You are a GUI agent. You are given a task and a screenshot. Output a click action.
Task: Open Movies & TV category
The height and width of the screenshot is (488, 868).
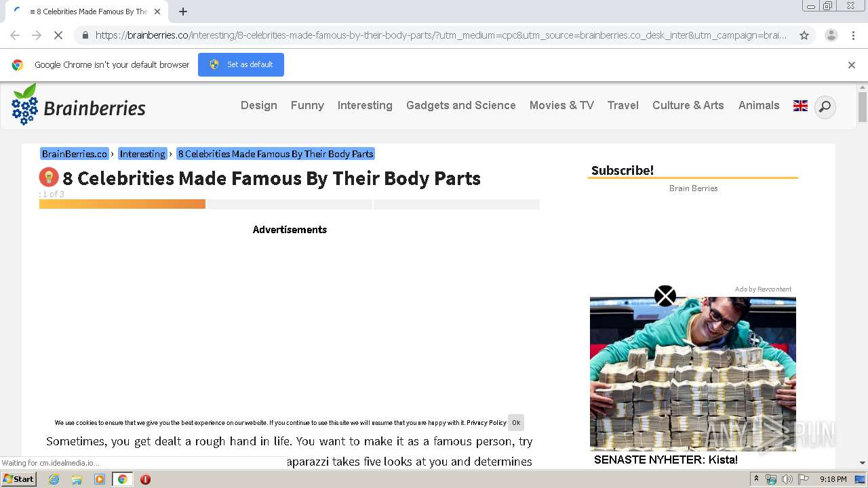pos(561,105)
